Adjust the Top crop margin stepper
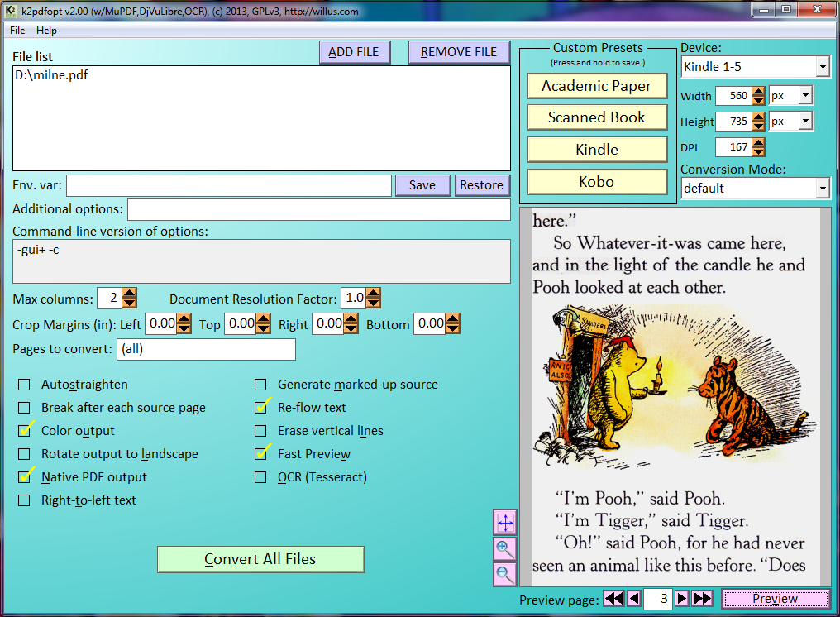The width and height of the screenshot is (840, 617). 263,323
